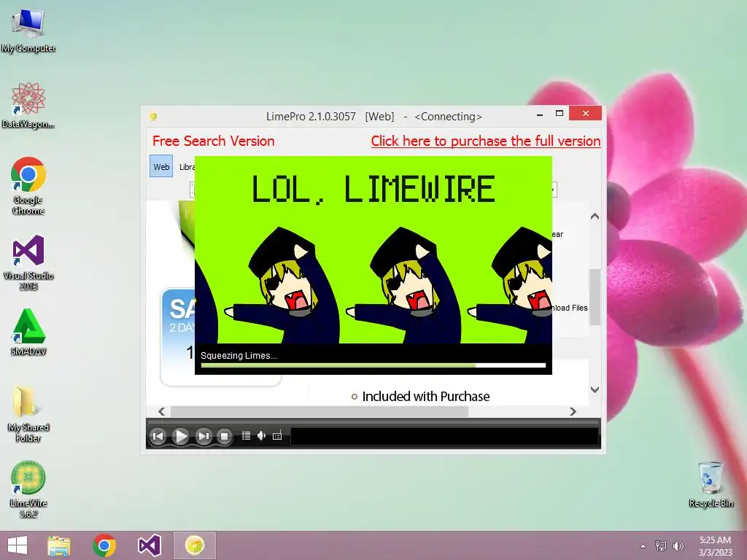Open Visual Studio from the taskbar
Viewport: 747px width, 560px height.
(149, 545)
